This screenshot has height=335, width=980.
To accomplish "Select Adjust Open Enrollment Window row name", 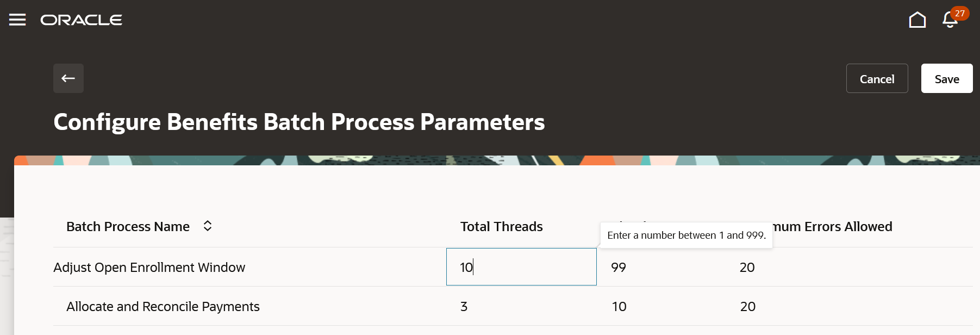I will [x=149, y=268].
